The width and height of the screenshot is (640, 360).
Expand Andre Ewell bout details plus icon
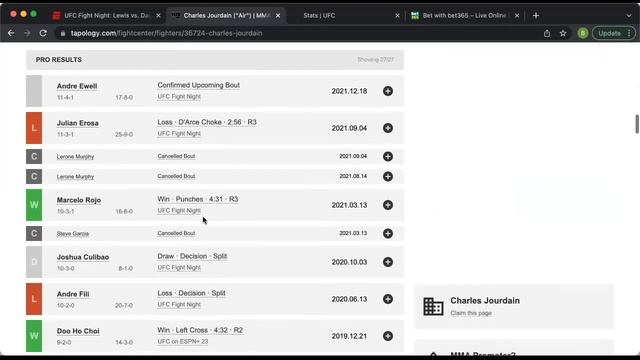[388, 91]
